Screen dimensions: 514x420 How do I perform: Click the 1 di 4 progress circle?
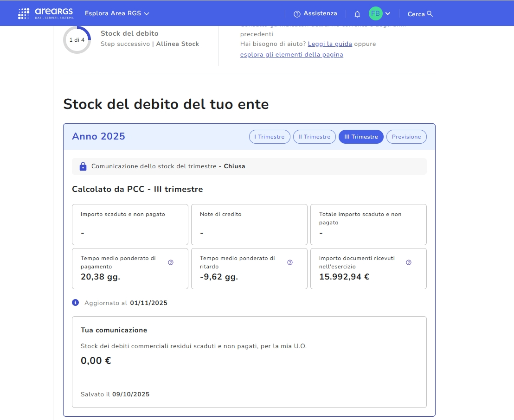point(77,40)
